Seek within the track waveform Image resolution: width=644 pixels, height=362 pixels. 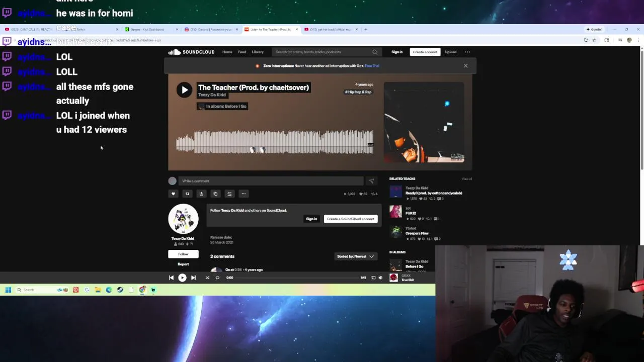click(x=275, y=142)
